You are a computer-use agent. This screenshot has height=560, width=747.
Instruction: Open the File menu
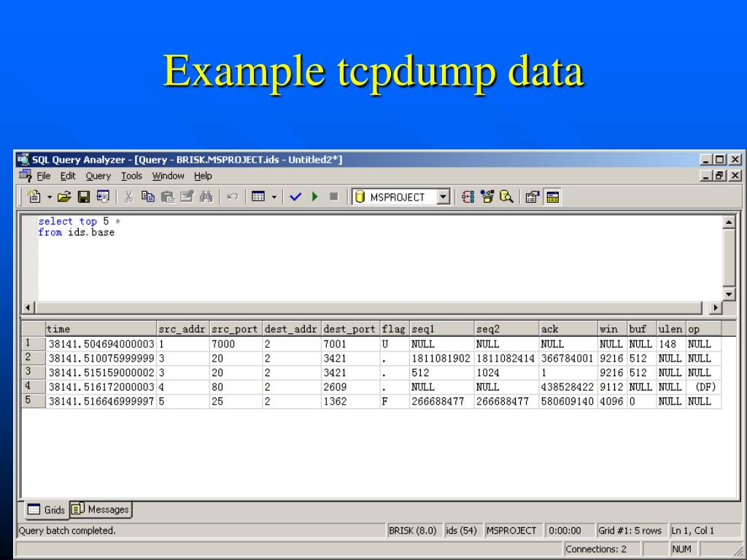(43, 176)
